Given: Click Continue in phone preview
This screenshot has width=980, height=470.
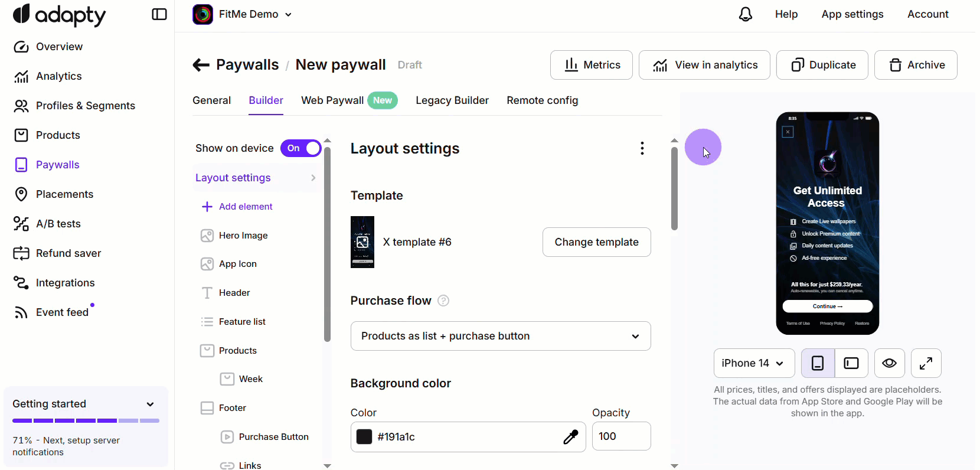Looking at the screenshot, I should tap(828, 306).
